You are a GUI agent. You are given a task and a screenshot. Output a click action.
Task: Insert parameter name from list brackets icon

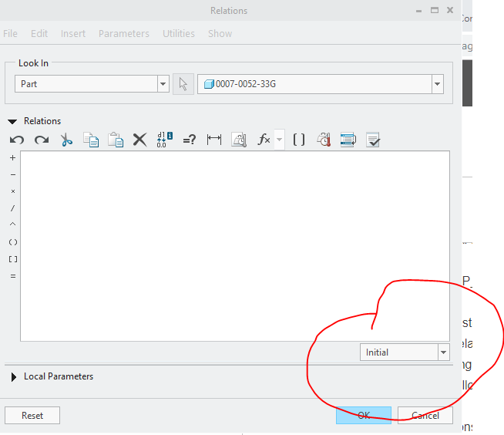click(x=298, y=140)
